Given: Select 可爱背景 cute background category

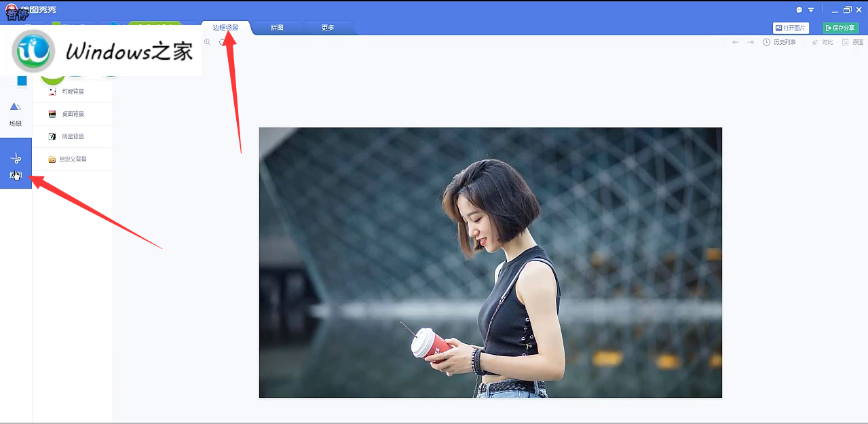Looking at the screenshot, I should (x=72, y=92).
